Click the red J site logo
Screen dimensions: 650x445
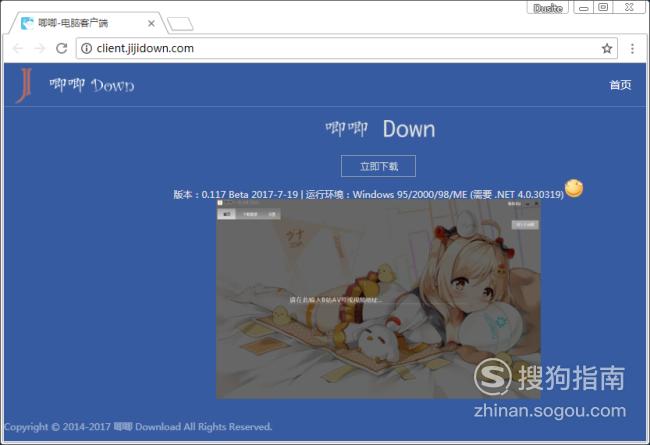pos(24,85)
